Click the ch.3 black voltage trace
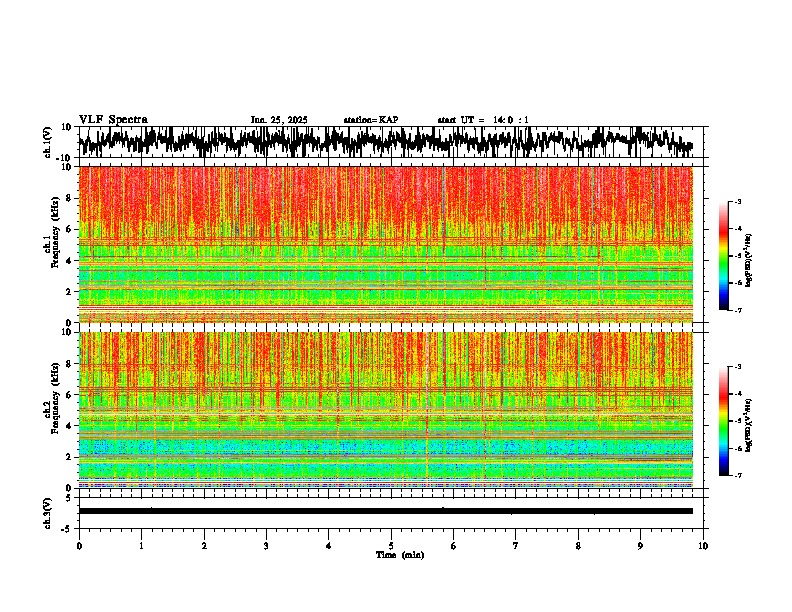Screen dimensions: 792x612 pos(385,511)
